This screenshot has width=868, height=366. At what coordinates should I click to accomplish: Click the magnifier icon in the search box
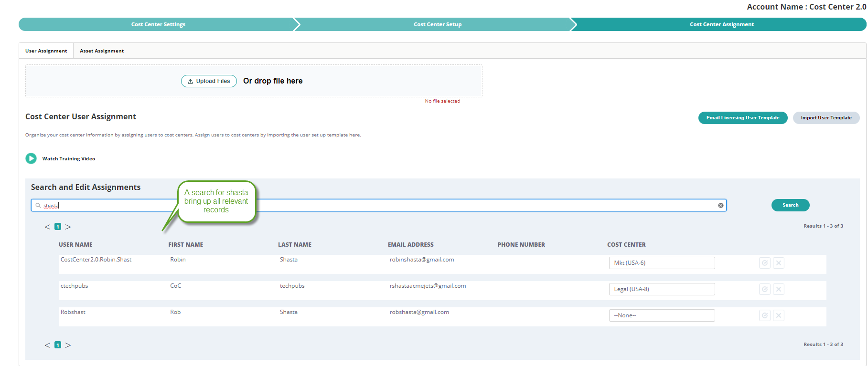tap(38, 205)
